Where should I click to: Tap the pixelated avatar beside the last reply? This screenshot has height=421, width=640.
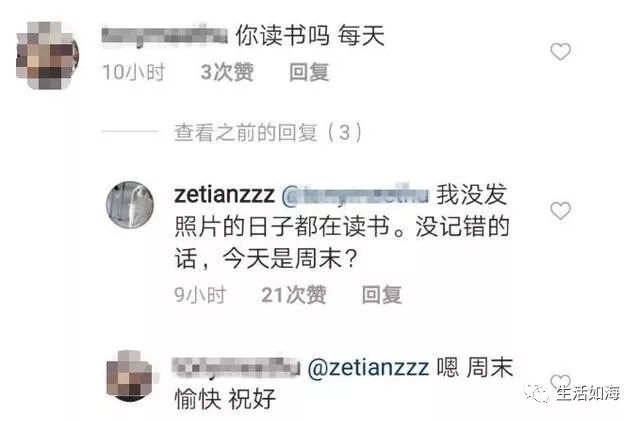tap(130, 376)
